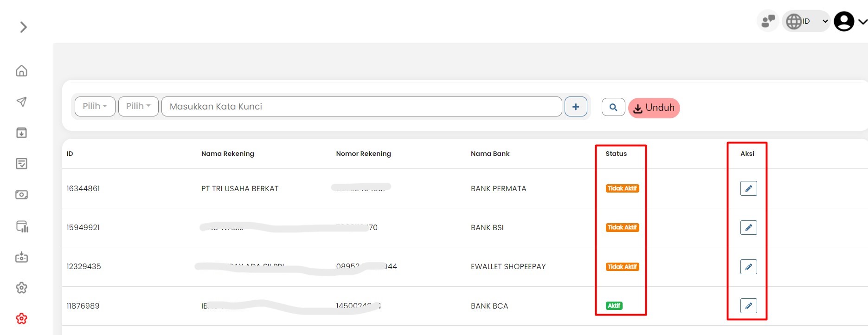
Task: Open the report chart sidebar icon
Action: (22, 226)
